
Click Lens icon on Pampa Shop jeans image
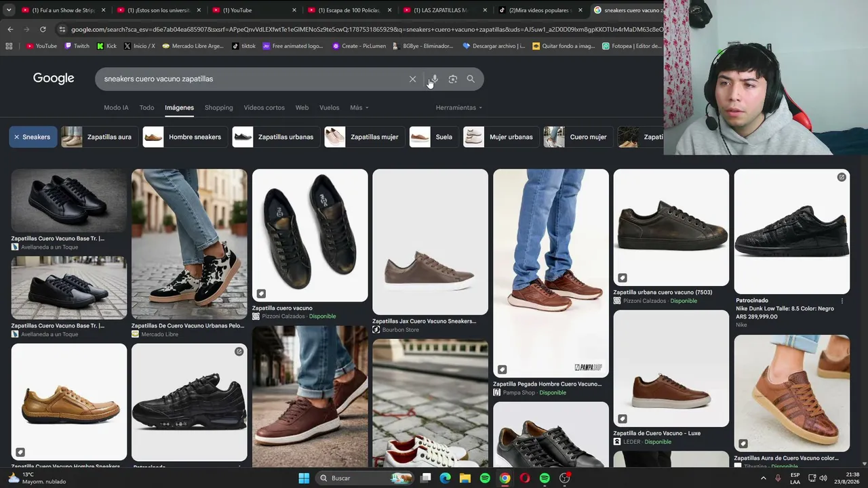(x=502, y=369)
